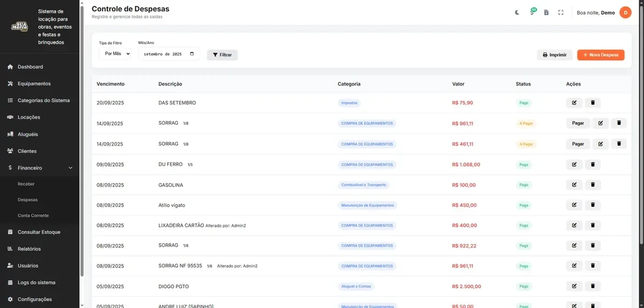The image size is (644, 308).
Task: Click the sidebar vertical scrollbar
Action: [82, 140]
